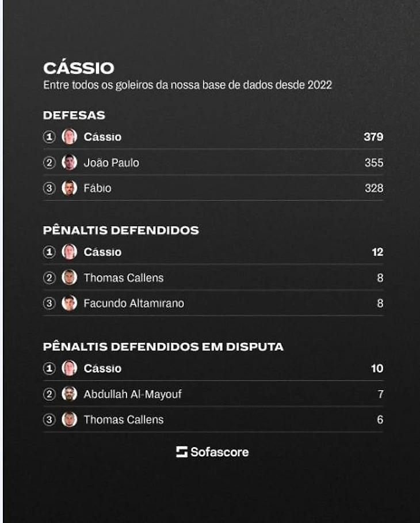The image size is (420, 523).
Task: Click rank 2 badge next to João Paulo
Action: tap(50, 163)
